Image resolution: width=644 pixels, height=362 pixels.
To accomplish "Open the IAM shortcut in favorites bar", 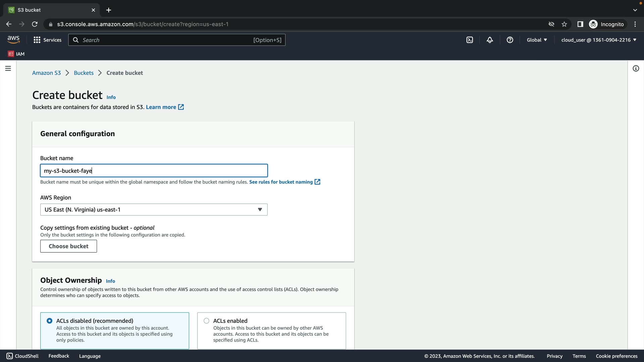I will [x=16, y=54].
